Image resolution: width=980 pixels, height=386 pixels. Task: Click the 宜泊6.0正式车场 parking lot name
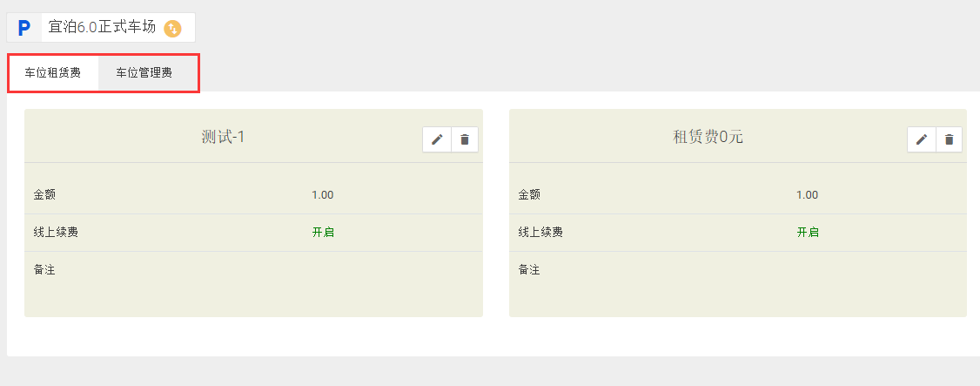click(102, 27)
